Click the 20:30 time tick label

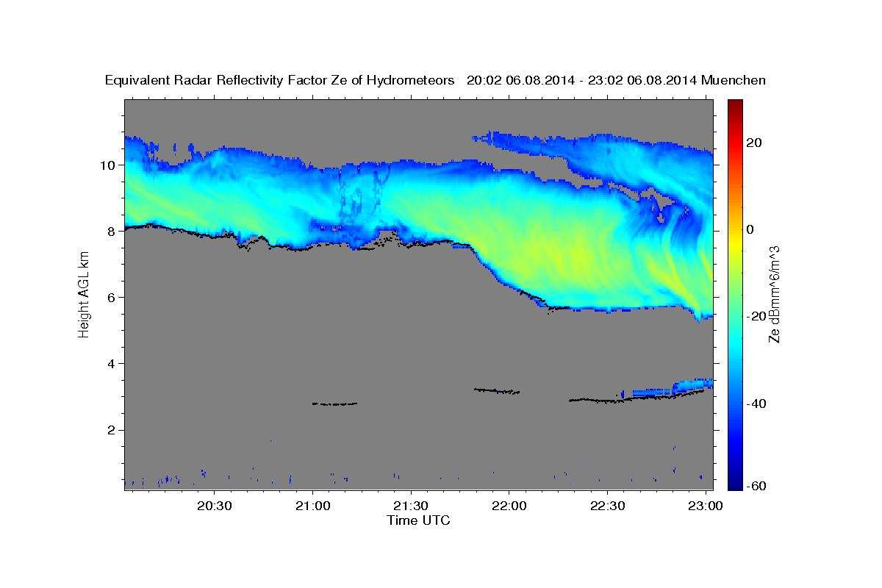coord(215,506)
